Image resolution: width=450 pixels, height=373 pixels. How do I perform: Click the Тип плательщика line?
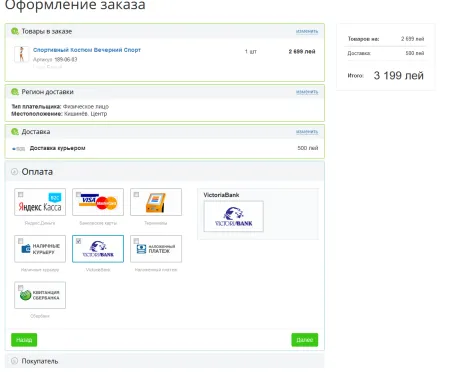[60, 107]
